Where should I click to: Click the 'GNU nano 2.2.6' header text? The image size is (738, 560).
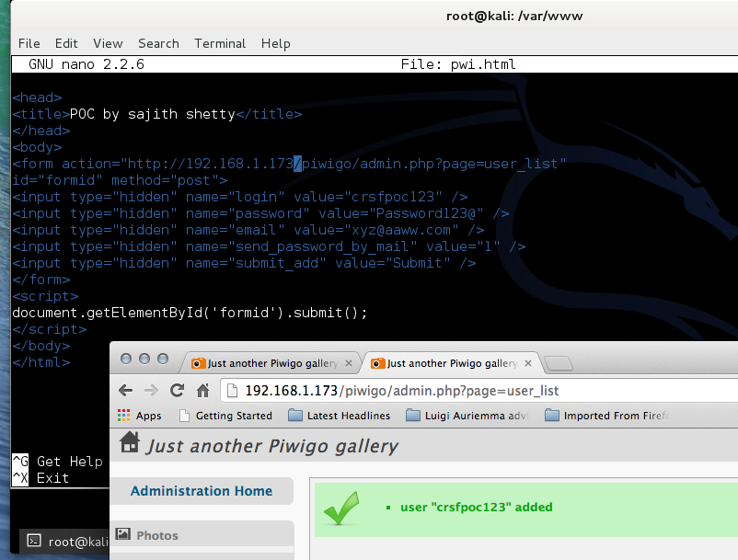click(86, 64)
